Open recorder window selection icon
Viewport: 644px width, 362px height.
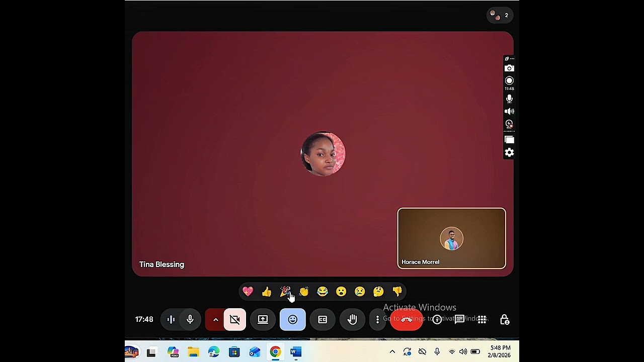click(509, 140)
